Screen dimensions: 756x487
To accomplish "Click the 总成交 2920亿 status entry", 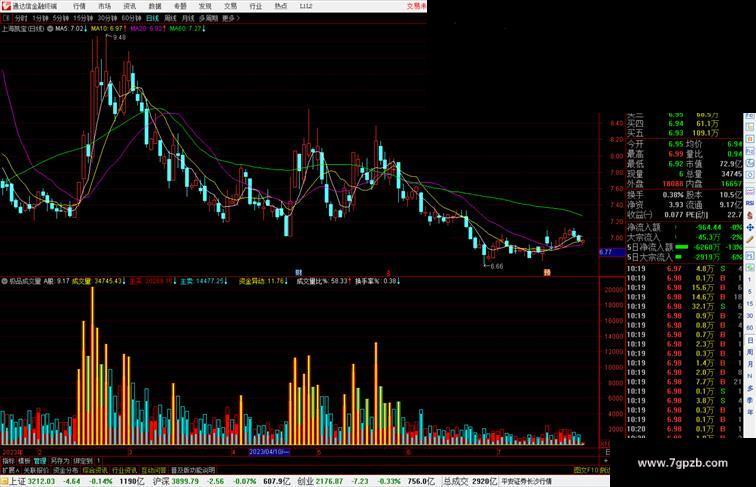I will point(470,481).
